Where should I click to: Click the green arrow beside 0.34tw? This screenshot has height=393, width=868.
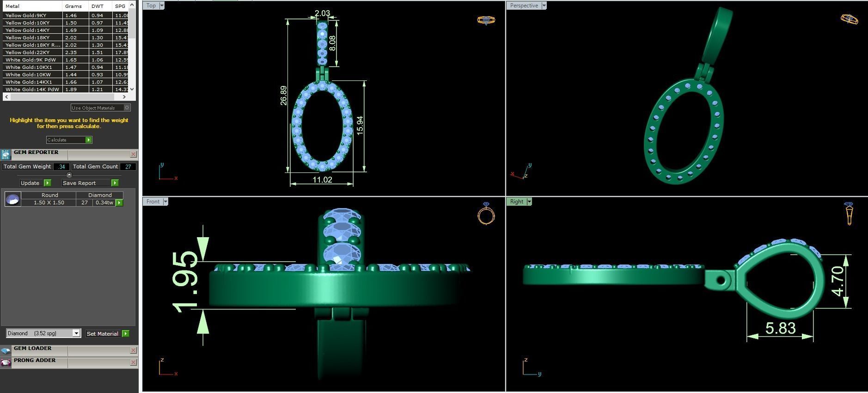119,203
